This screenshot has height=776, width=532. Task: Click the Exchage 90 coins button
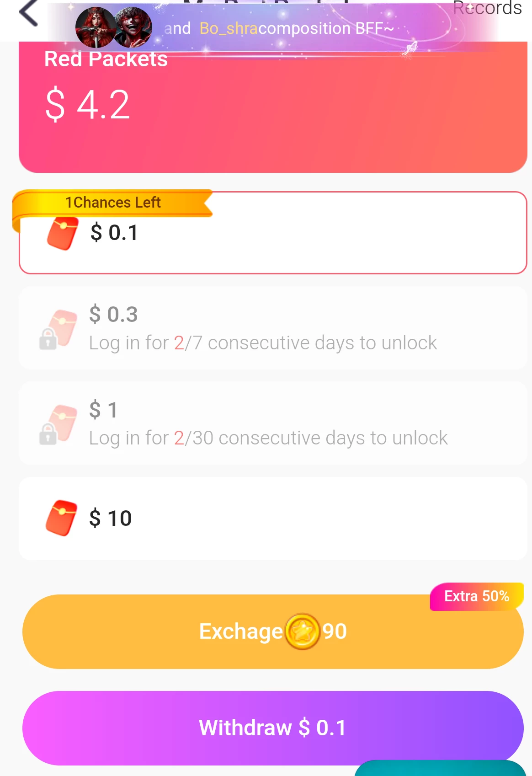click(273, 632)
